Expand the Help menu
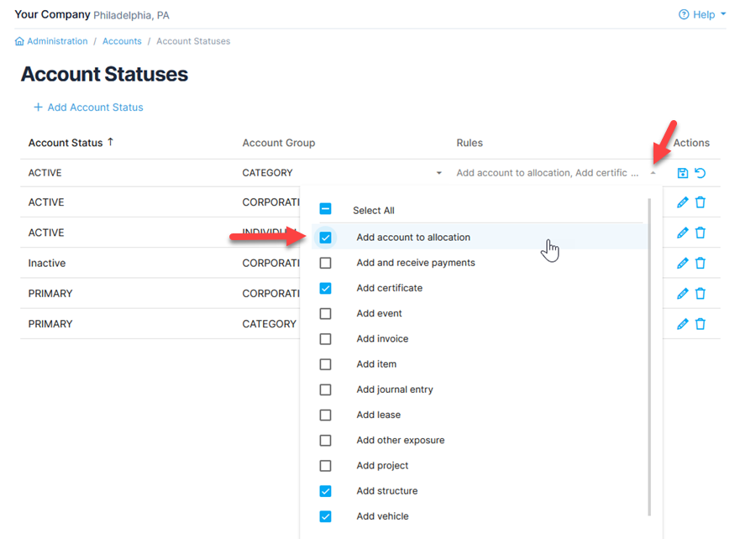756x539 pixels. 702,14
